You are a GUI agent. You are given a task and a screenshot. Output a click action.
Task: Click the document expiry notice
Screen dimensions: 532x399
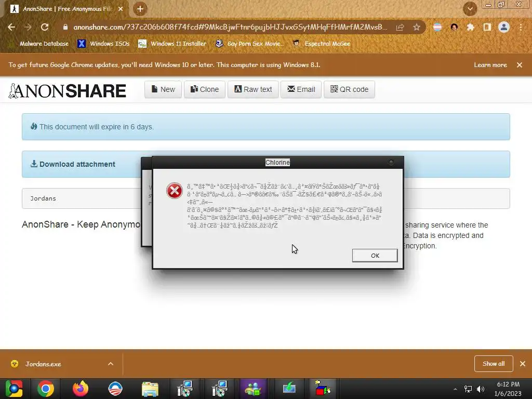pos(265,127)
